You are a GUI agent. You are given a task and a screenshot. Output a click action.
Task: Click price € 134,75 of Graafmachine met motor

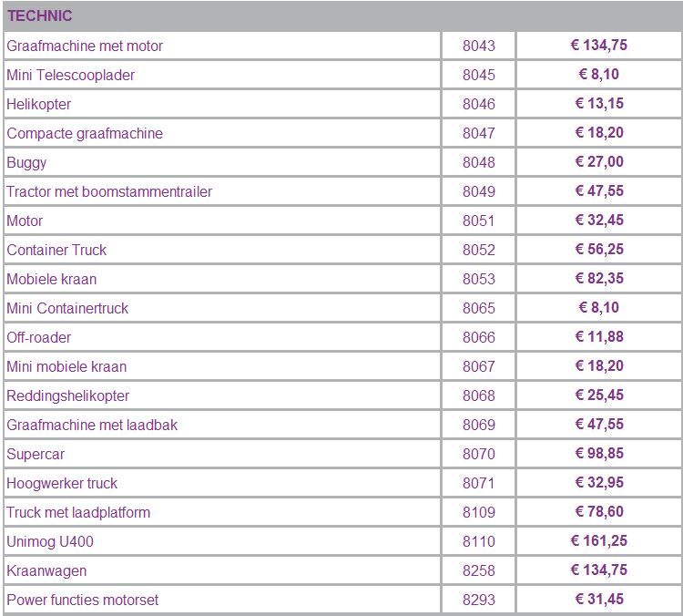click(x=599, y=46)
